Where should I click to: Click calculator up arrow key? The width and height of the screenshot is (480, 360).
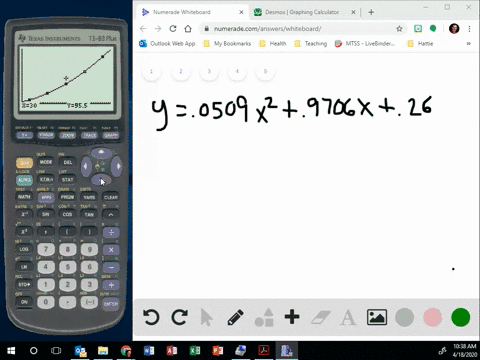click(102, 153)
